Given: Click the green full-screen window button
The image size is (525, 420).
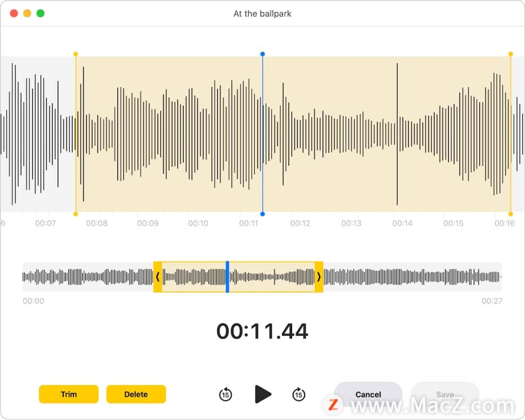Looking at the screenshot, I should point(41,14).
